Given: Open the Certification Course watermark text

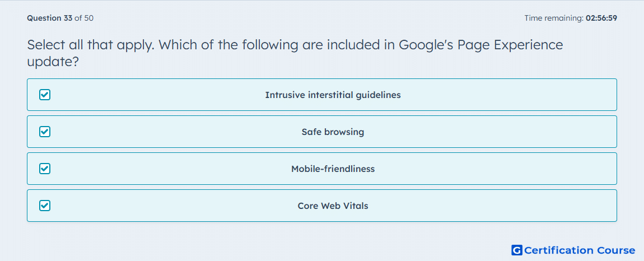Looking at the screenshot, I should pyautogui.click(x=580, y=250).
